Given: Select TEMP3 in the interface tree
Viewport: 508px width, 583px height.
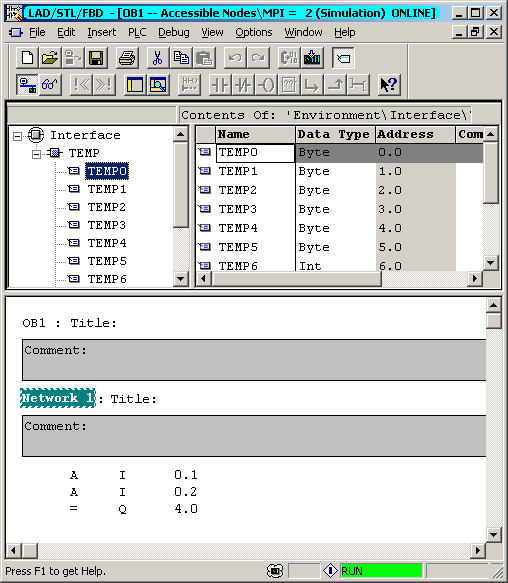Looking at the screenshot, I should (x=107, y=225).
